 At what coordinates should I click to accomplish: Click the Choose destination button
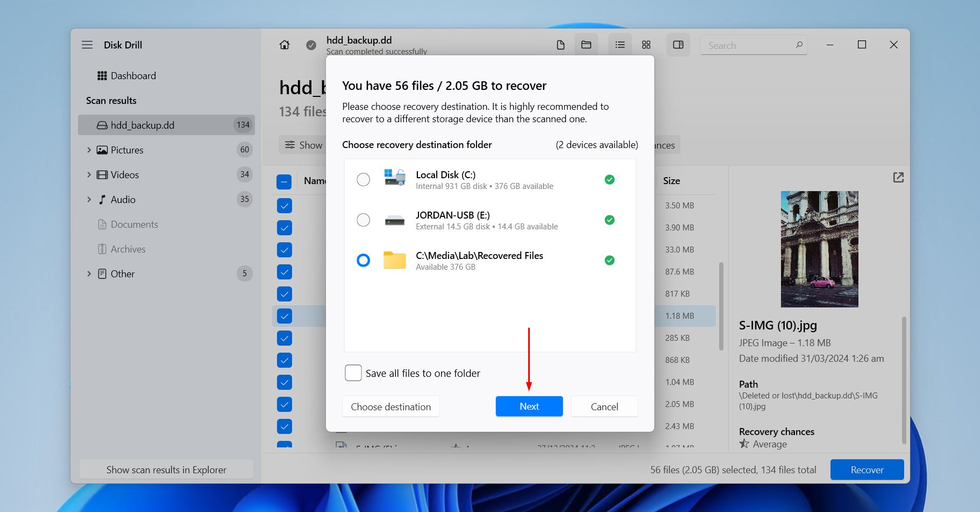click(x=391, y=406)
